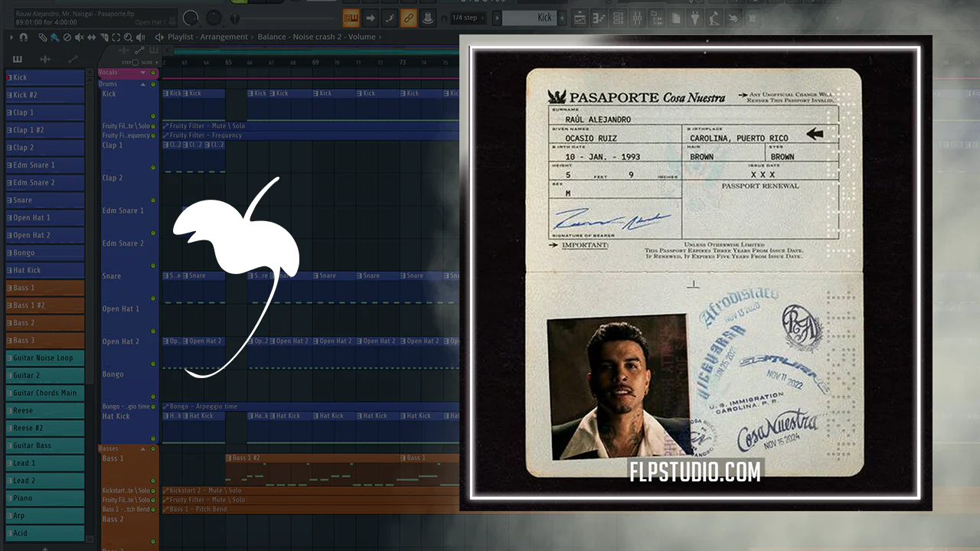Collapse the Basses track group
This screenshot has width=980, height=551.
click(143, 448)
